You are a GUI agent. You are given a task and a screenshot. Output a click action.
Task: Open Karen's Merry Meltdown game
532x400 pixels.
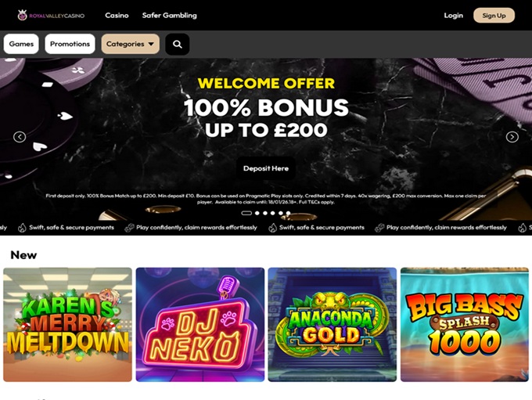click(x=67, y=325)
